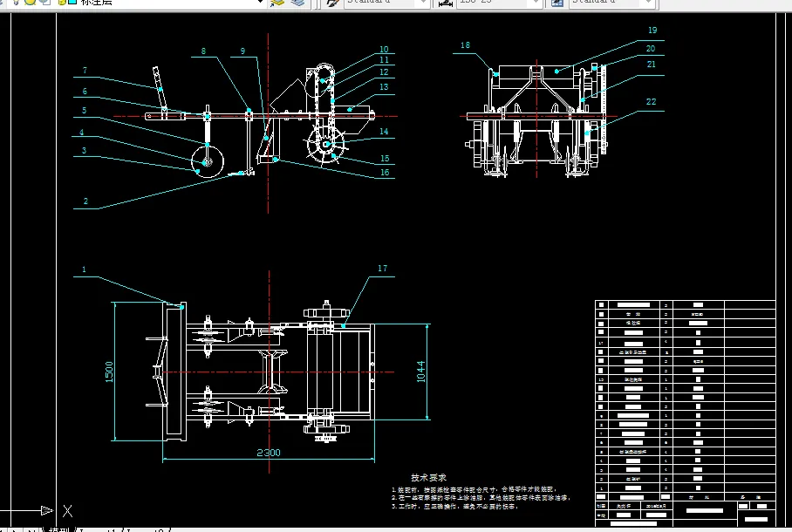Select part callout number 6
This screenshot has height=532, width=792.
85,91
